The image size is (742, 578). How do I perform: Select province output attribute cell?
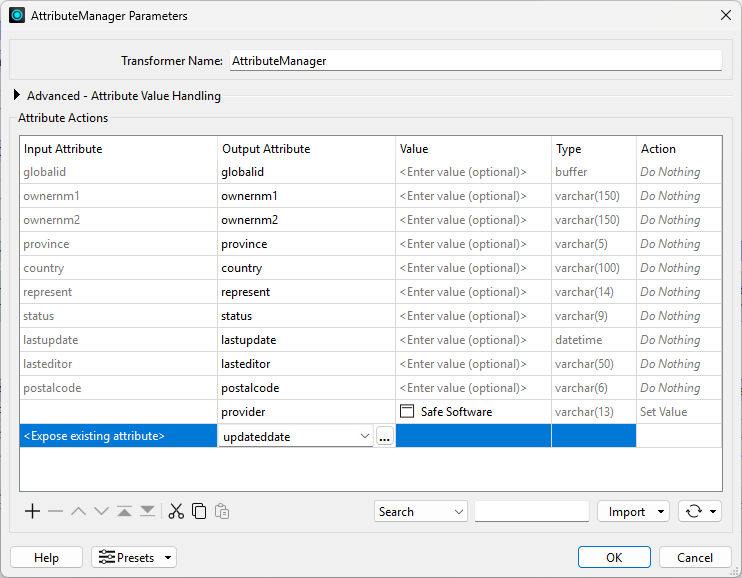point(306,244)
